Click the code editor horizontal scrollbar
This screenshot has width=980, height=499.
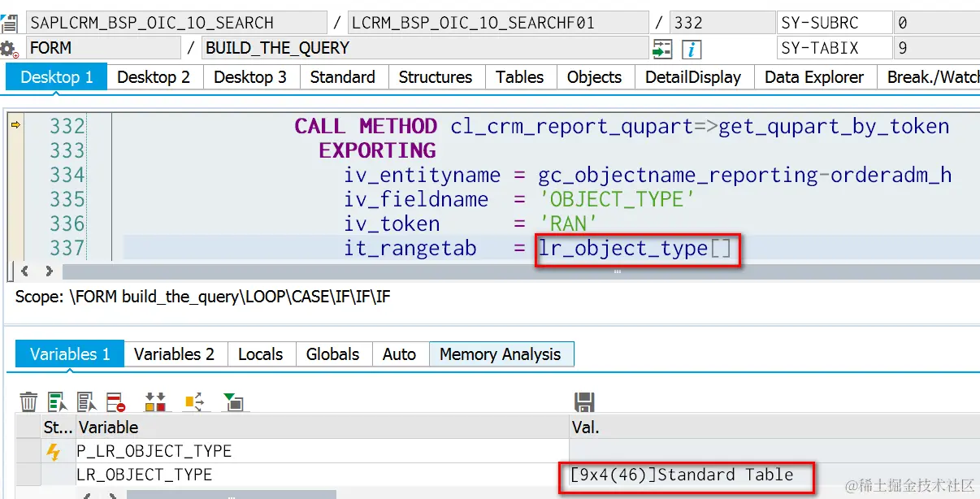click(520, 271)
